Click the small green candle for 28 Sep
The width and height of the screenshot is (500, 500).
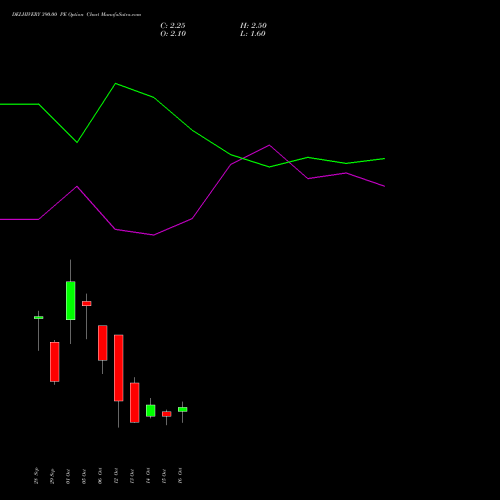(38, 318)
